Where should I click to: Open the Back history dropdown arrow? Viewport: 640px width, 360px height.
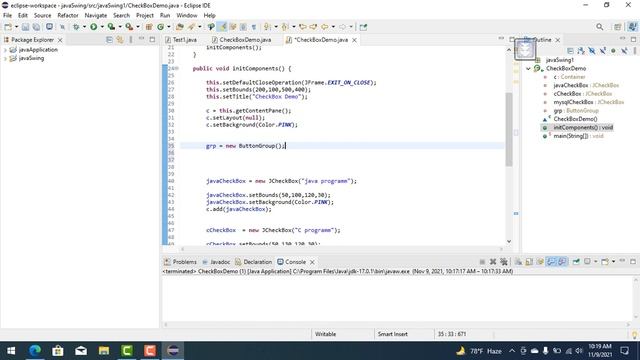pos(333,27)
